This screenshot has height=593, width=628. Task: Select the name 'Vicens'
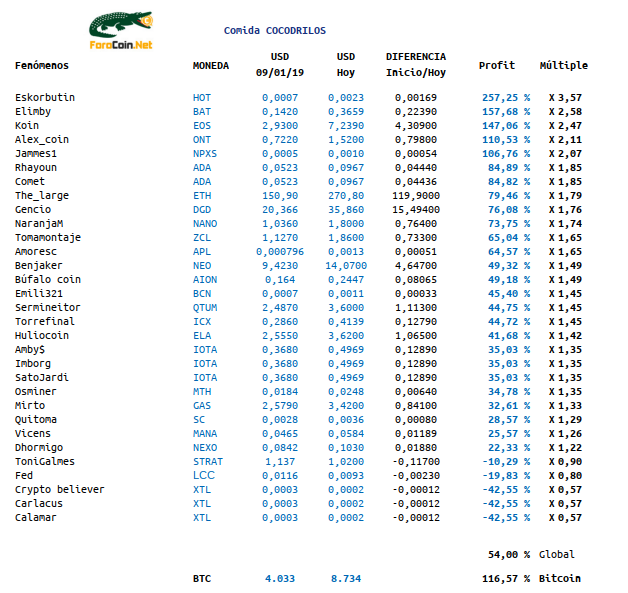[x=33, y=434]
